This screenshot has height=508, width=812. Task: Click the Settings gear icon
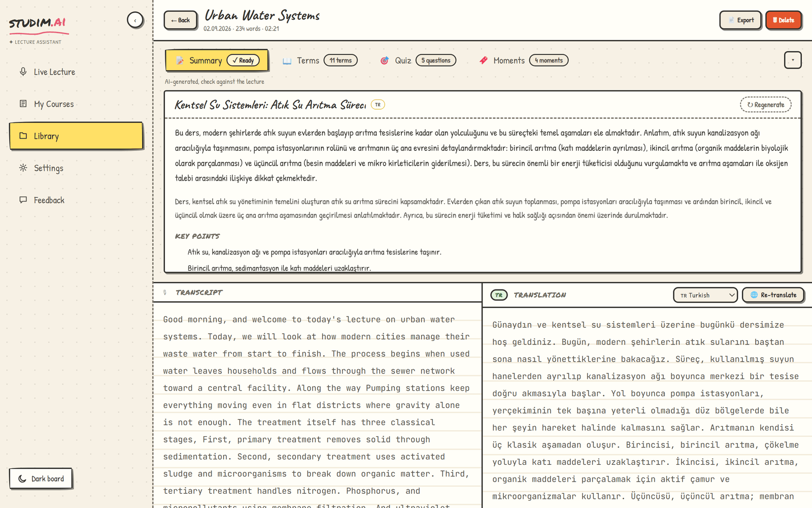pos(23,168)
